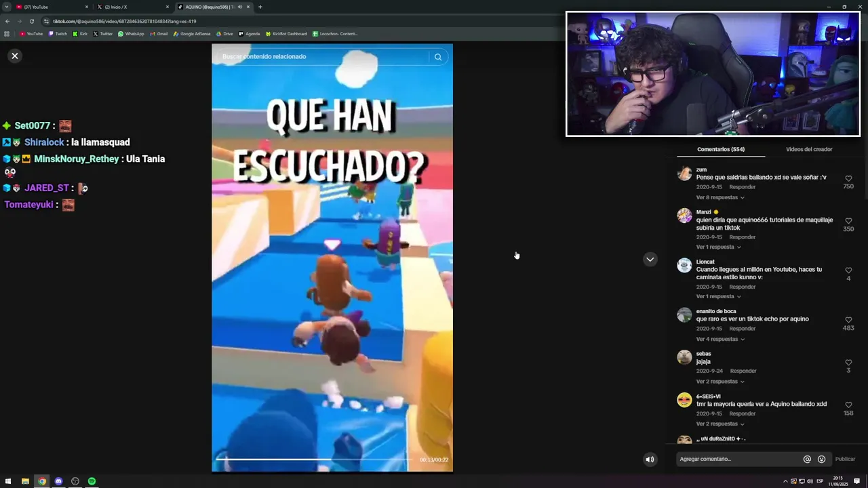The width and height of the screenshot is (868, 488).
Task: Open sebas's profile avatar
Action: (x=684, y=357)
